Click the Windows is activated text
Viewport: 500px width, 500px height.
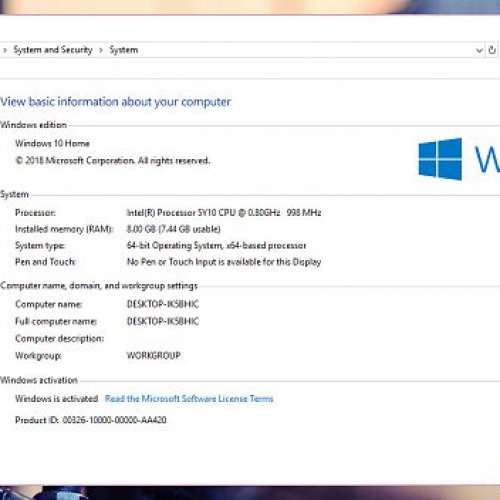click(56, 399)
